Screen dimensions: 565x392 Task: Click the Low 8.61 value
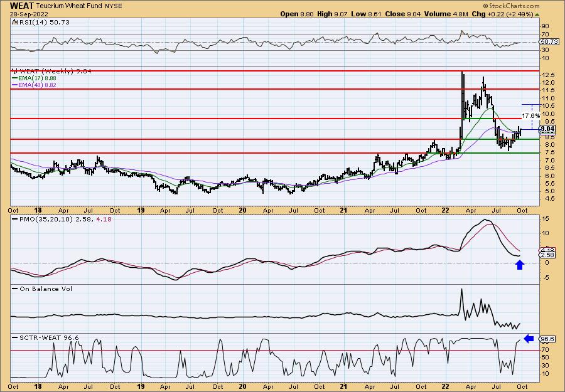(367, 14)
